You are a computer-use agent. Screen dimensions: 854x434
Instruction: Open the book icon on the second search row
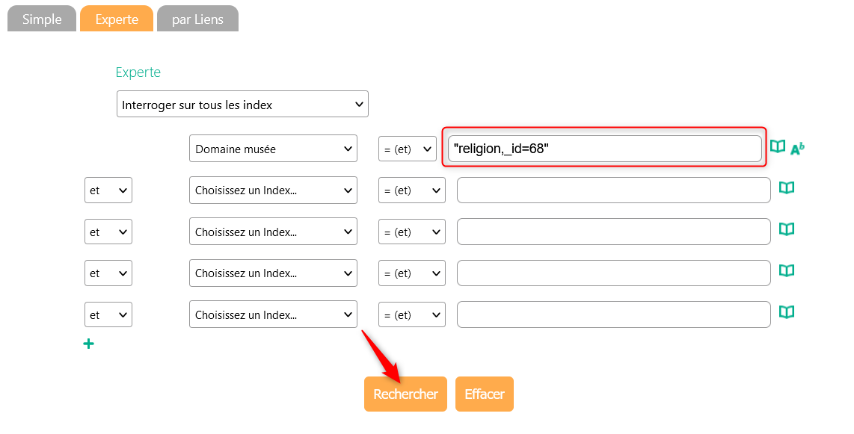[787, 188]
